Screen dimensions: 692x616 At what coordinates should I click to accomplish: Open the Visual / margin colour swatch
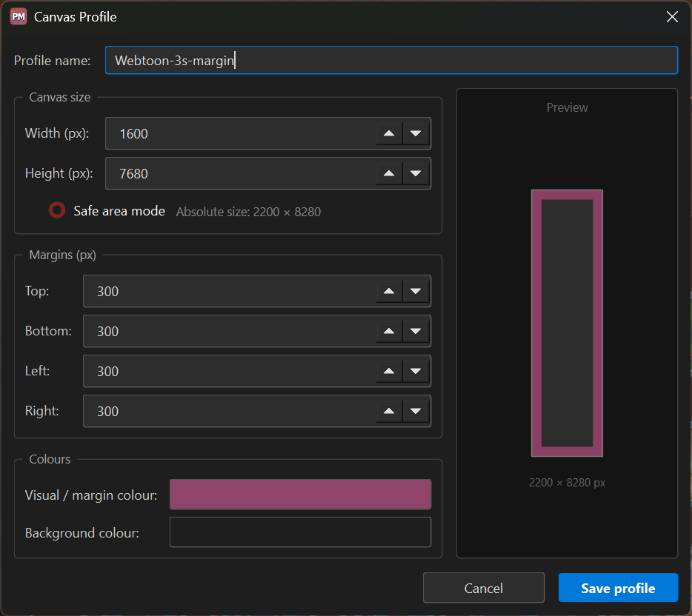(x=300, y=495)
